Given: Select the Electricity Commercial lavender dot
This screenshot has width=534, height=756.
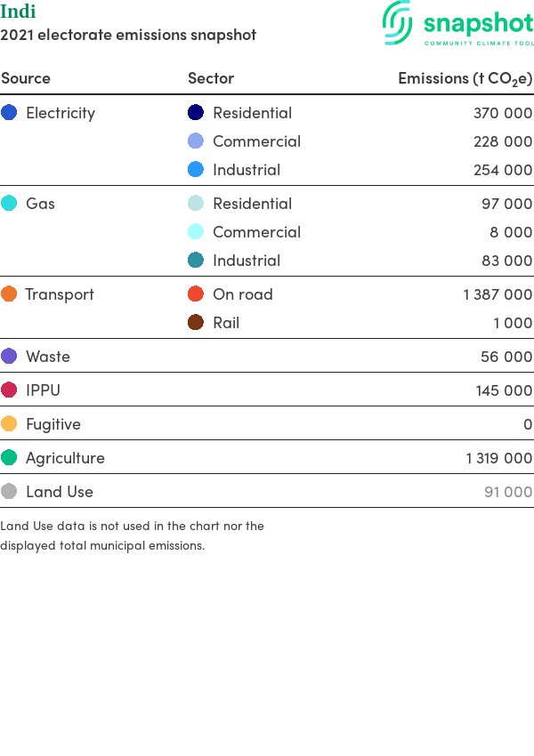Looking at the screenshot, I should point(196,141).
